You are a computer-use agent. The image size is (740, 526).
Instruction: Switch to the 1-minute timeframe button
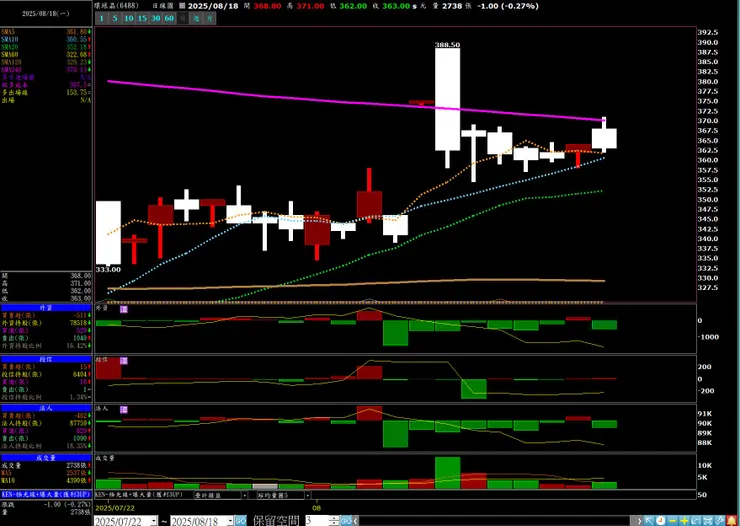(x=101, y=18)
